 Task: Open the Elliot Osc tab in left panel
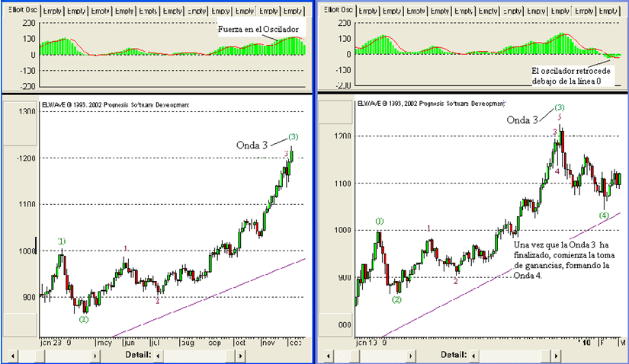coord(19,11)
